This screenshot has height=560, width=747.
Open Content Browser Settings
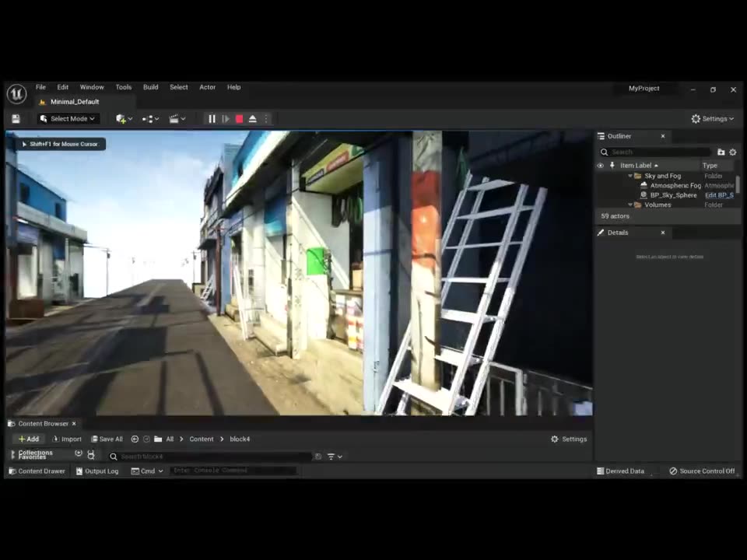[569, 439]
